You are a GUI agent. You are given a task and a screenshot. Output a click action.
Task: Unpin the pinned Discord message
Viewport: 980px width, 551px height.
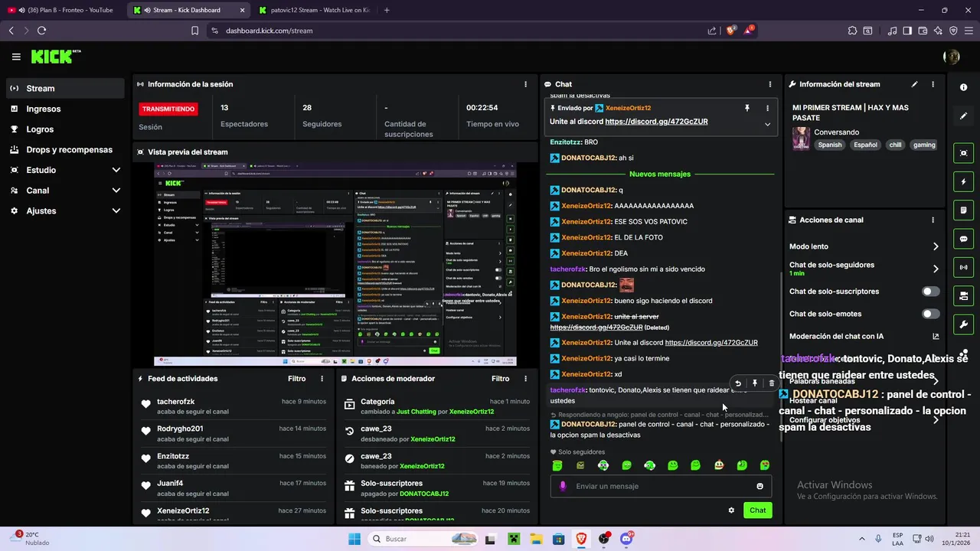[x=746, y=109]
